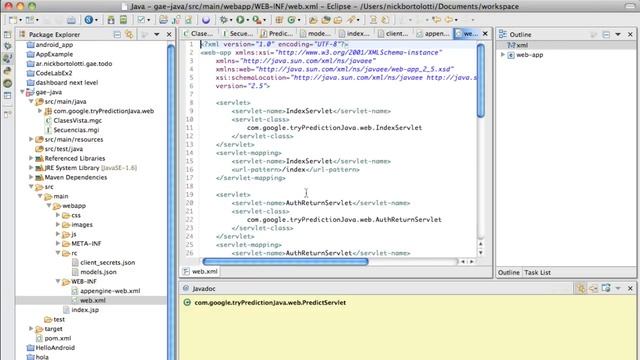Collapse the WEB-INF folder
This screenshot has height=360, width=640.
tap(58, 281)
